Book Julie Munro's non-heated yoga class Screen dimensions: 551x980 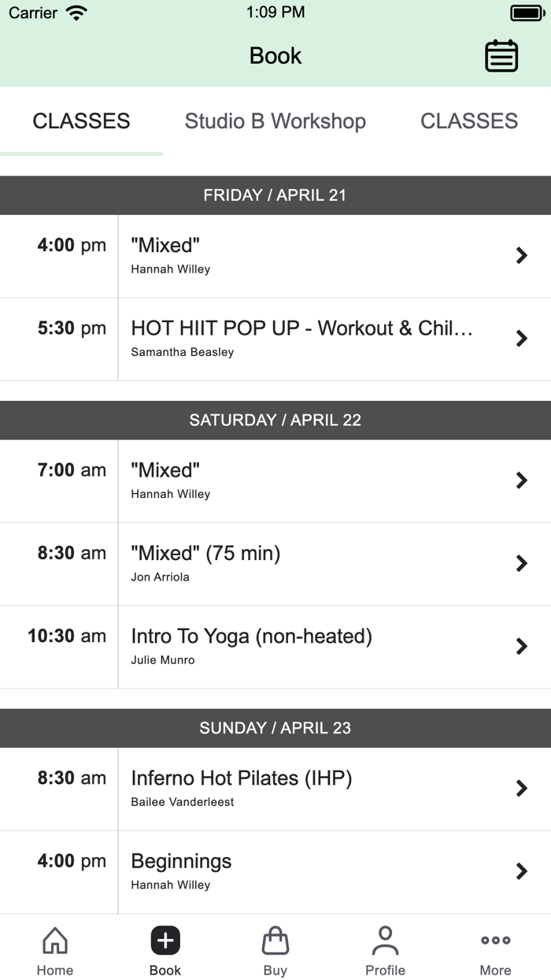[315, 646]
